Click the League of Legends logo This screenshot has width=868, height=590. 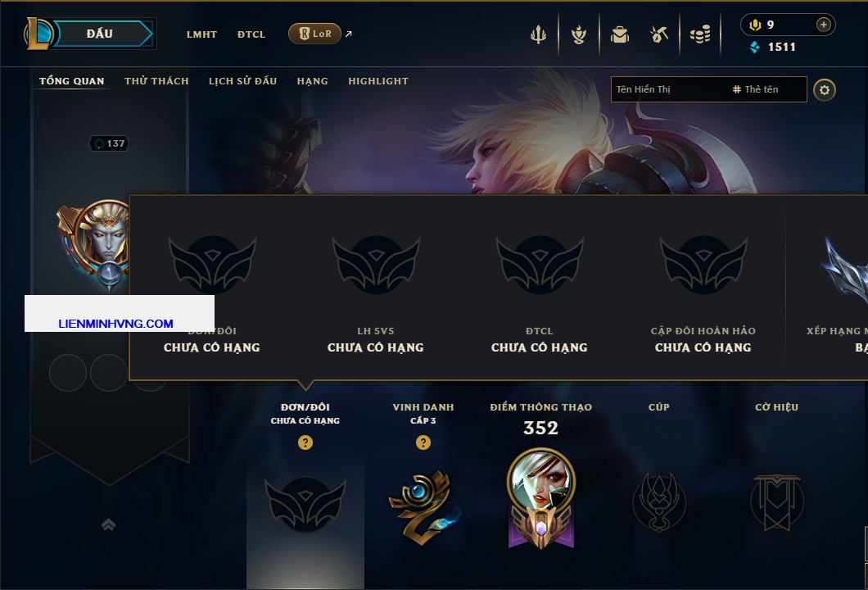37,34
